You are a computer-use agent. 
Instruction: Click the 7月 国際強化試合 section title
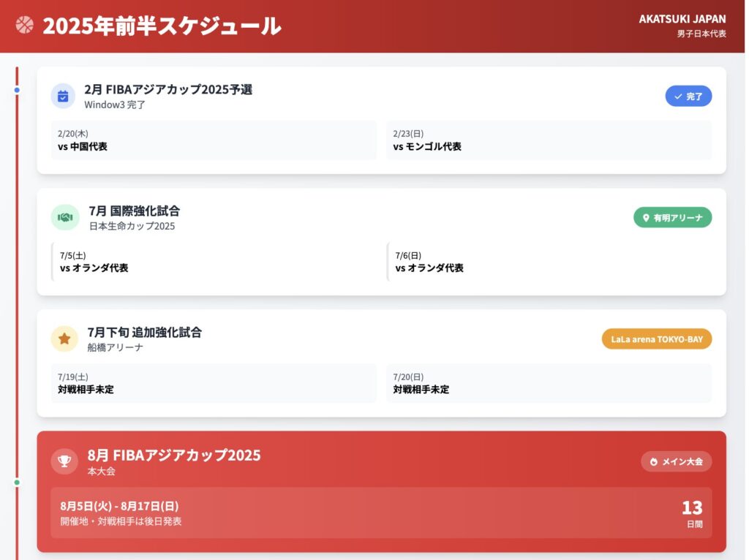(x=134, y=211)
